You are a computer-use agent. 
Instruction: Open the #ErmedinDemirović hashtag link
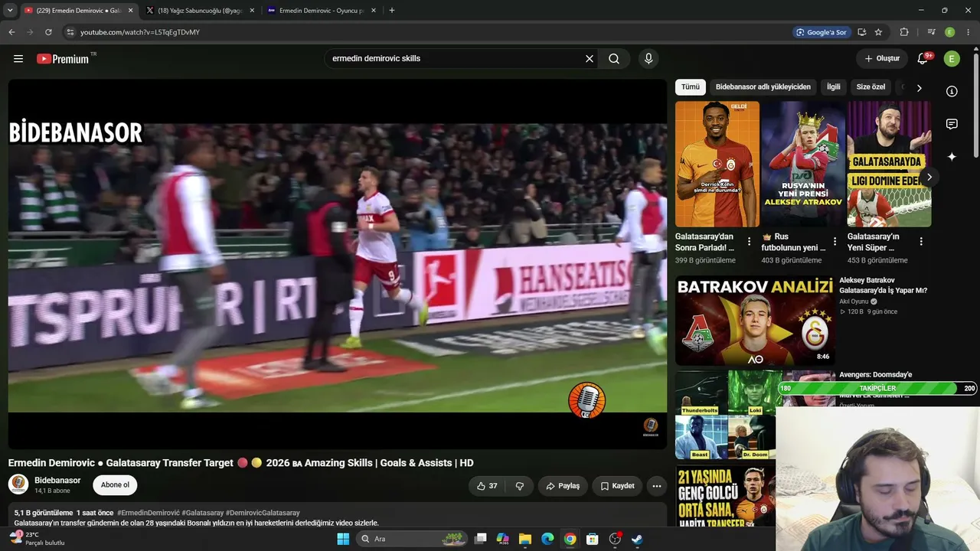tap(149, 513)
